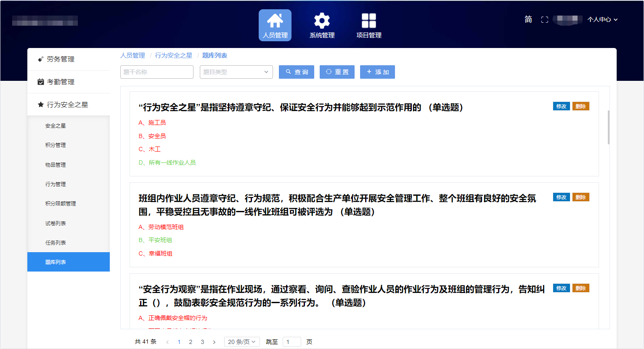Click the 劳务管理 sidebar icon

point(41,59)
